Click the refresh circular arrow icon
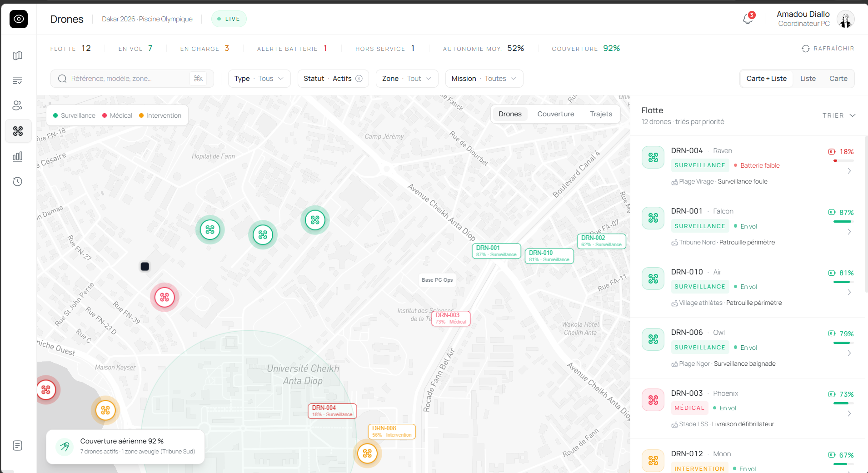The image size is (868, 473). tap(806, 49)
